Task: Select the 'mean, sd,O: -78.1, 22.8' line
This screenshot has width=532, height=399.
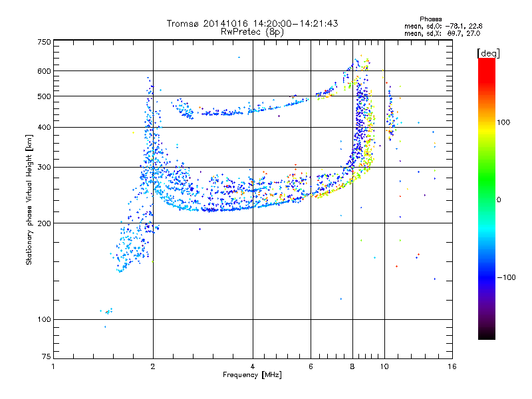Action: [443, 26]
